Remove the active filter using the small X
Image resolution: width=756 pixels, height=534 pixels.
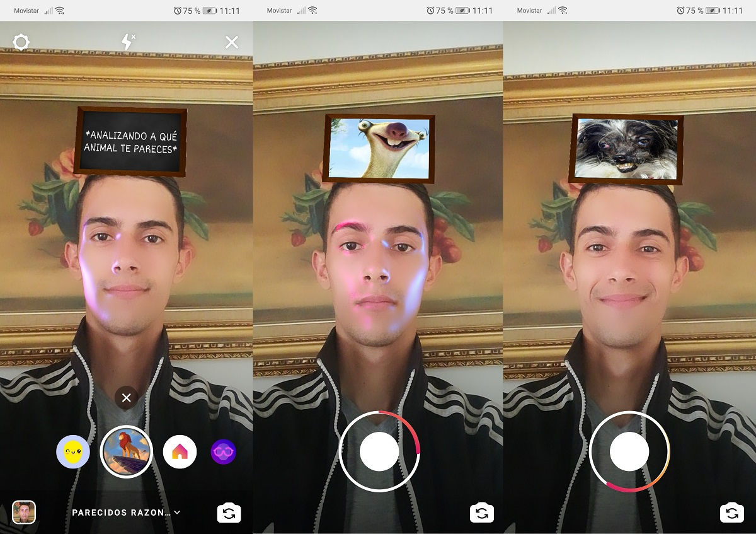pos(126,398)
